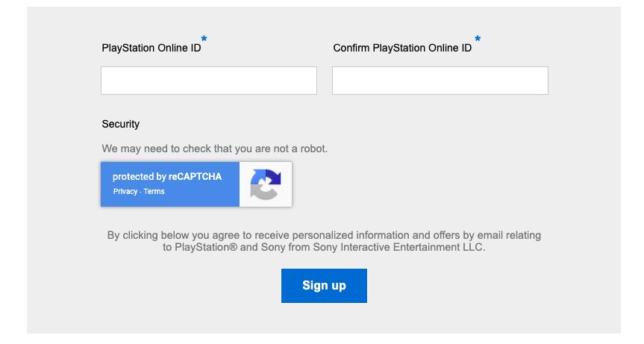Click the PlayStation Online ID input field
The image size is (644, 344).
[x=209, y=81]
